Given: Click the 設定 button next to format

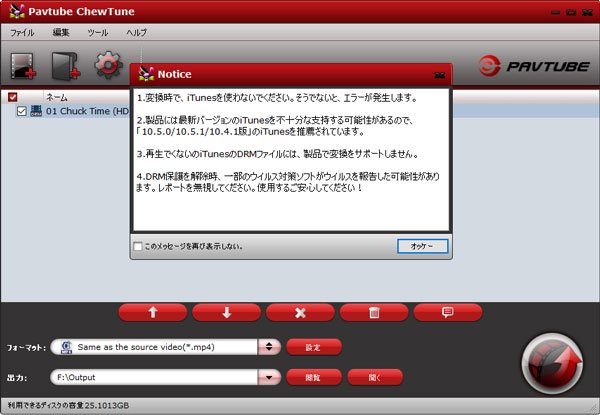Looking at the screenshot, I should tap(314, 347).
